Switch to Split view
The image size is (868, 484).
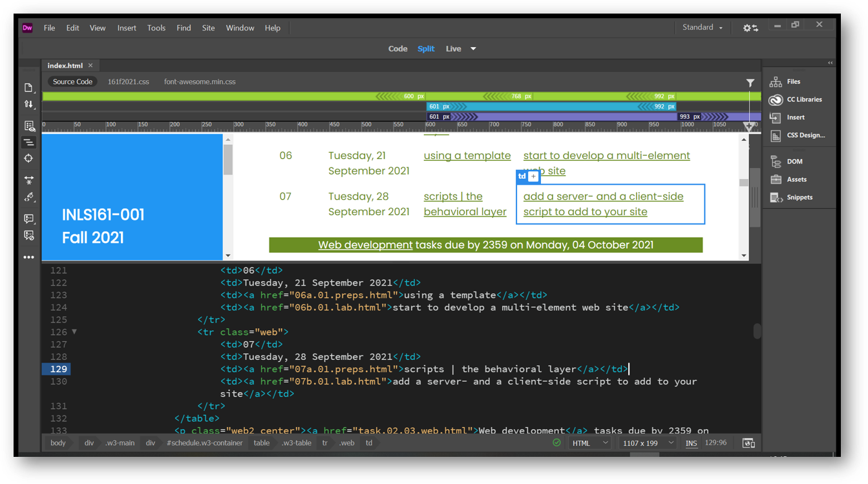click(425, 49)
